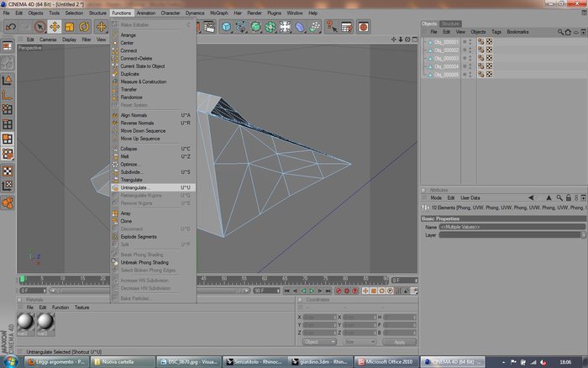This screenshot has width=588, height=368.
Task: Open the Structure menu
Action: click(97, 13)
